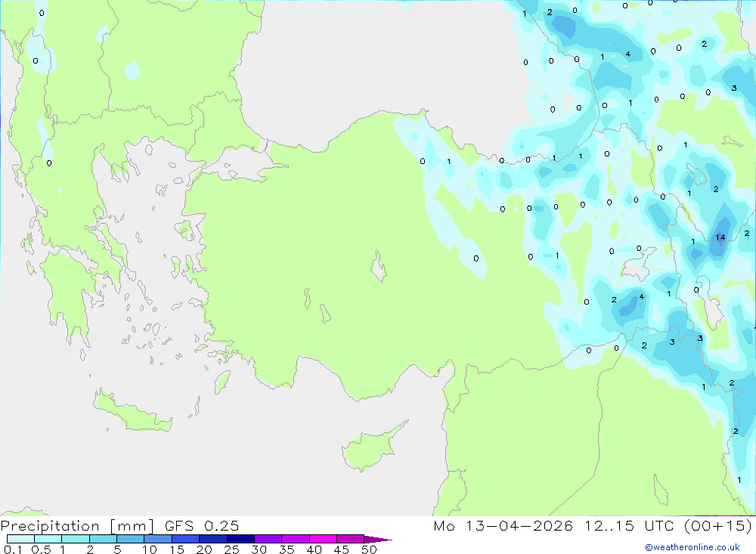The image size is (756, 554).
Task: Click the "0.1" legend label
Action: 13,549
